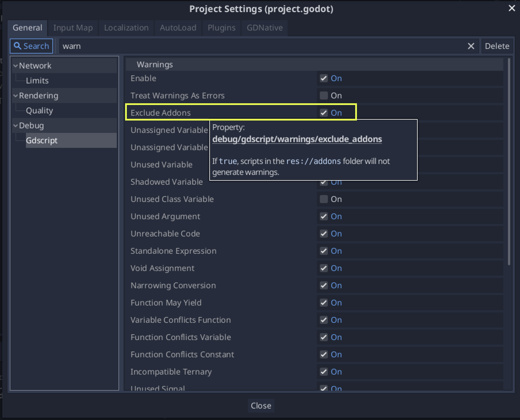Click the Close button at bottom
Screen dimensions: 520x420
point(261,406)
